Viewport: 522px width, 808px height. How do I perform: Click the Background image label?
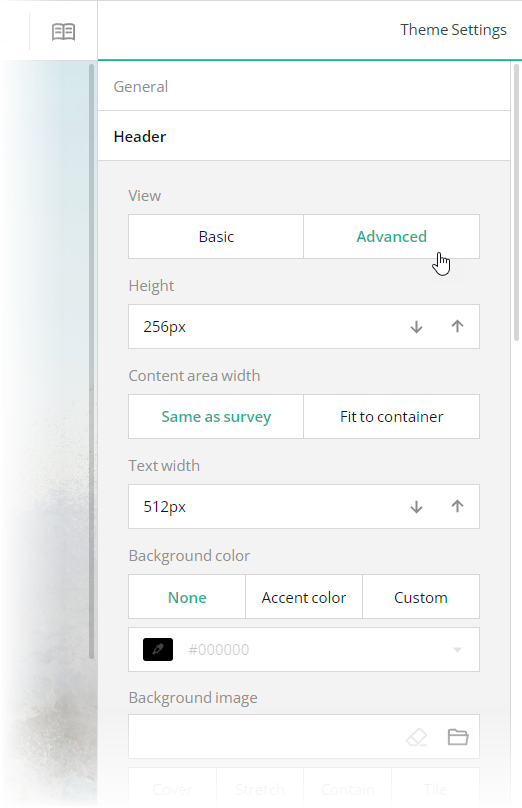point(193,698)
